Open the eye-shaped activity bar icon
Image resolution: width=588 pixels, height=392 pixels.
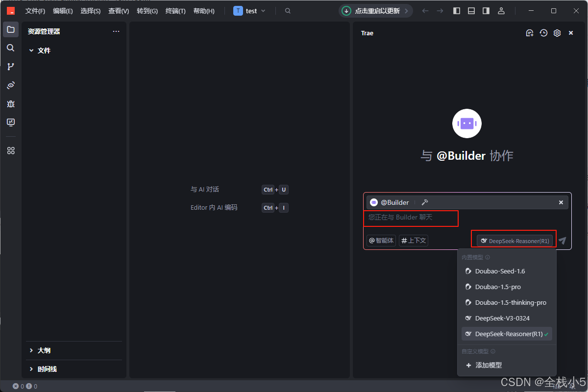[11, 85]
